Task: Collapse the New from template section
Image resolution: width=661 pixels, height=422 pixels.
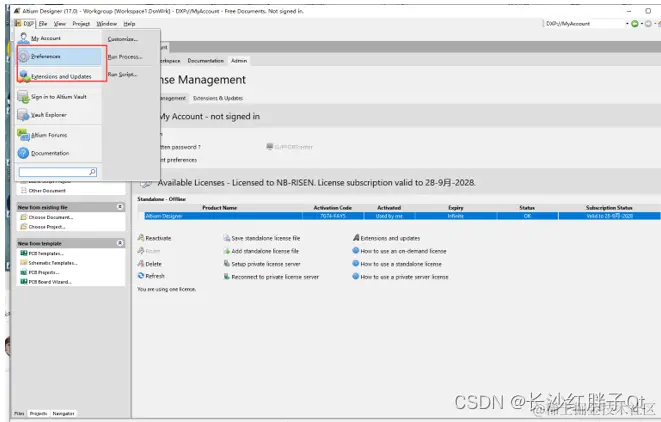Action: (120, 243)
